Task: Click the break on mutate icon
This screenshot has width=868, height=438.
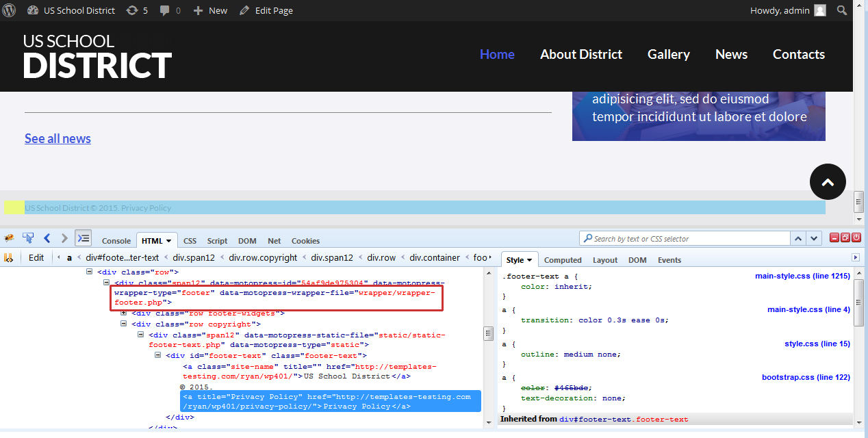Action: 9,258
